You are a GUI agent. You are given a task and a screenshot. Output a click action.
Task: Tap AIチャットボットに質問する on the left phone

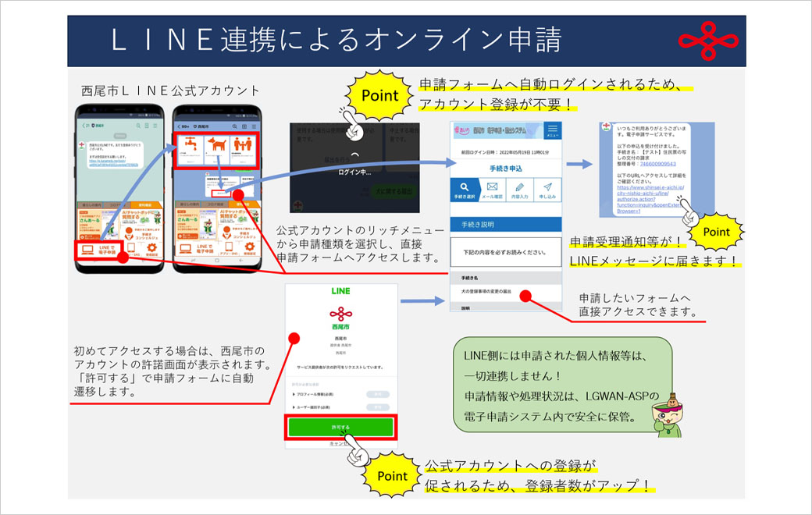[x=141, y=216]
